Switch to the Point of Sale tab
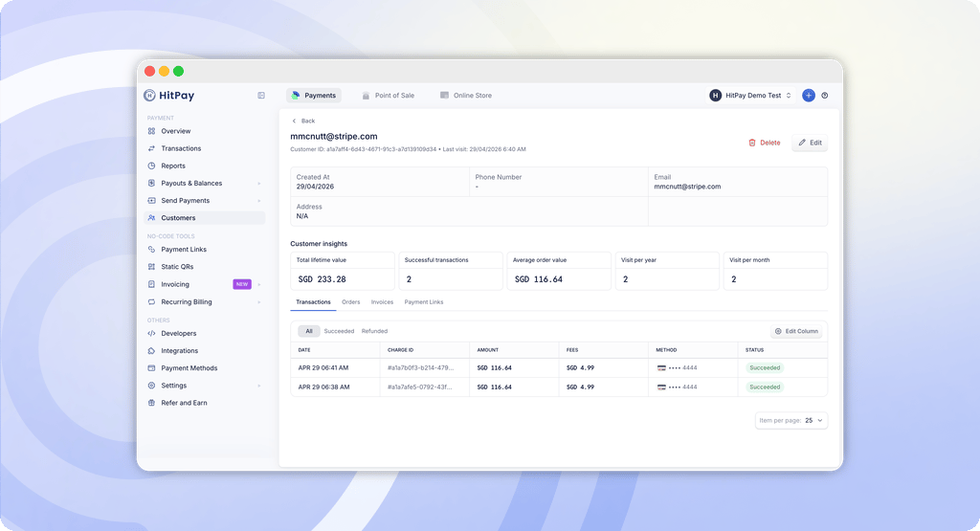The width and height of the screenshot is (980, 531). tap(389, 96)
